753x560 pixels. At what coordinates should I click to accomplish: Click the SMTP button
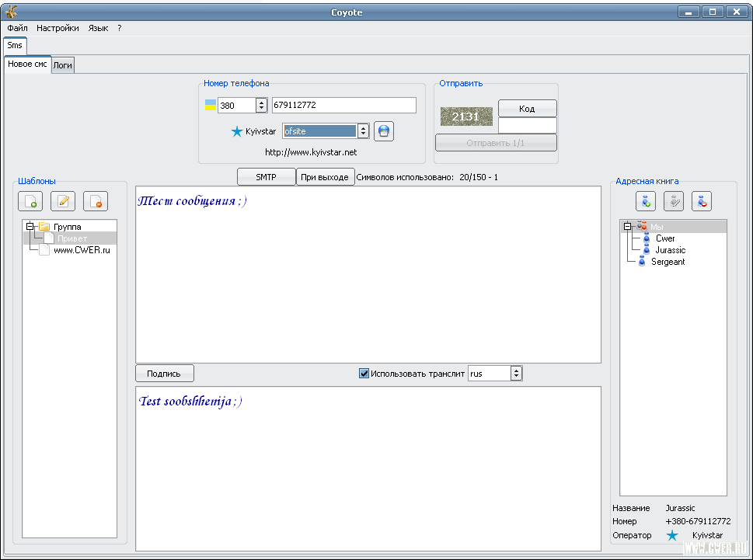click(266, 177)
